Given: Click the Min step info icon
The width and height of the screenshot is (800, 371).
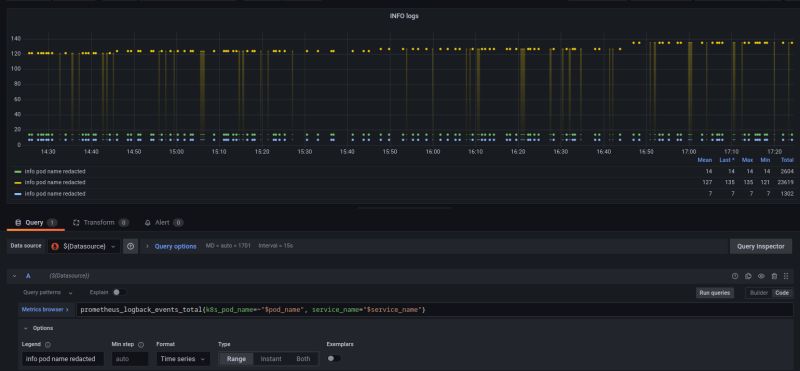Looking at the screenshot, I should click(x=141, y=344).
